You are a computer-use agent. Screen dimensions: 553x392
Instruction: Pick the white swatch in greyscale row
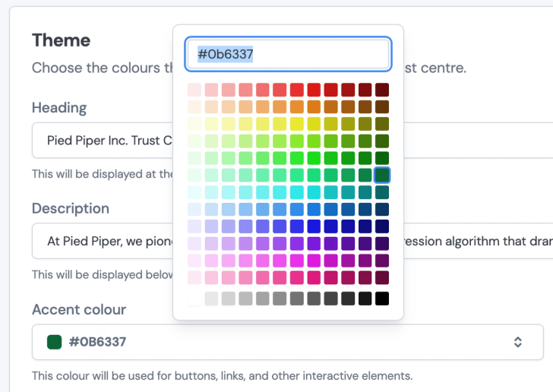[x=194, y=299]
